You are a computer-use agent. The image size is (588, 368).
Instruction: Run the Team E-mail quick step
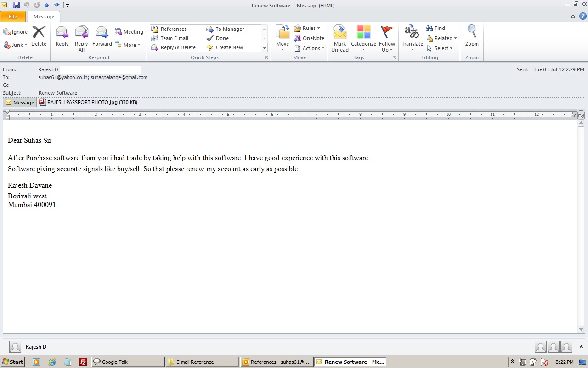click(170, 38)
